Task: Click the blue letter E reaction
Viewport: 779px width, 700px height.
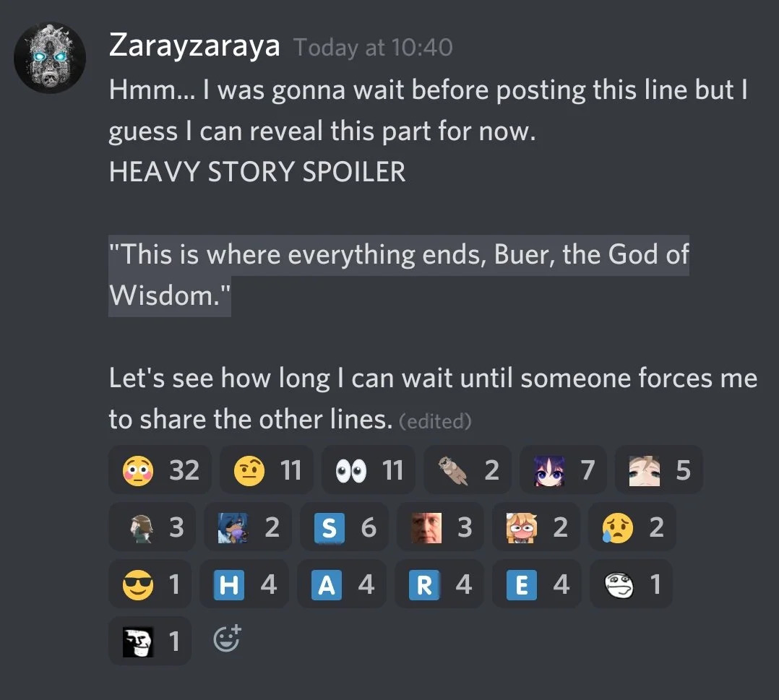Action: (536, 584)
